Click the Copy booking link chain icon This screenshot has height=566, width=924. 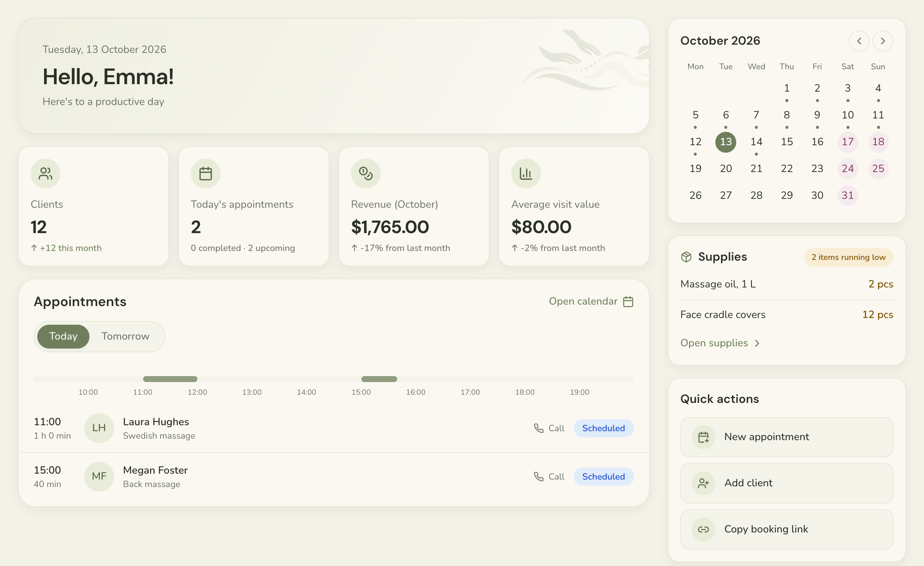pos(703,529)
